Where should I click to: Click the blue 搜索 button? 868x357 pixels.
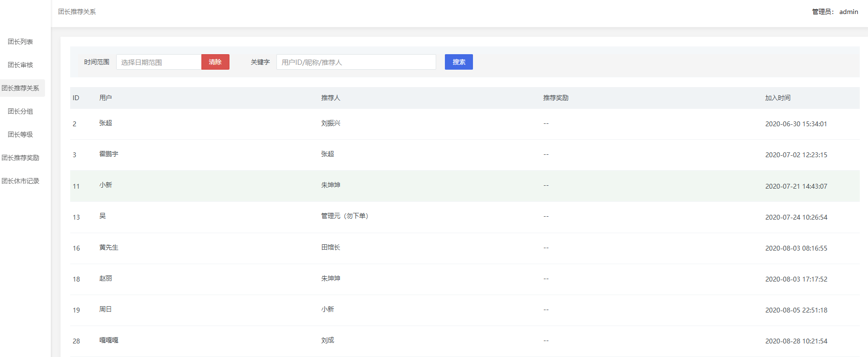pos(458,62)
